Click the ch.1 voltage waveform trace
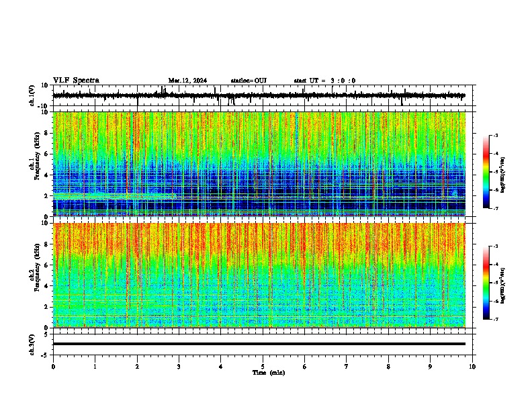This screenshot has height=411, width=532. (x=259, y=95)
